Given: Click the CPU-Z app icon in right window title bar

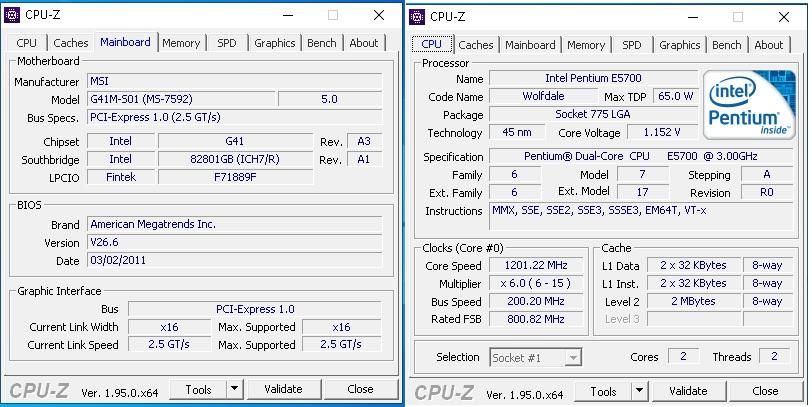Looking at the screenshot, I should [x=417, y=17].
